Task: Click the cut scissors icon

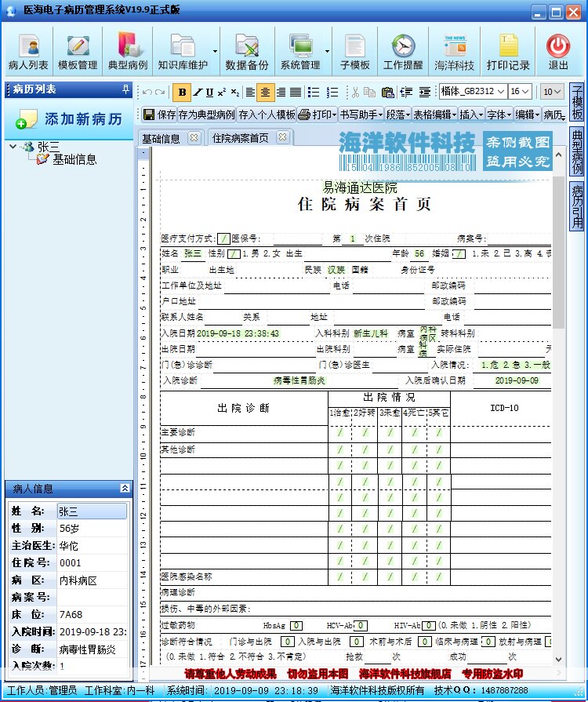Action: (355, 93)
